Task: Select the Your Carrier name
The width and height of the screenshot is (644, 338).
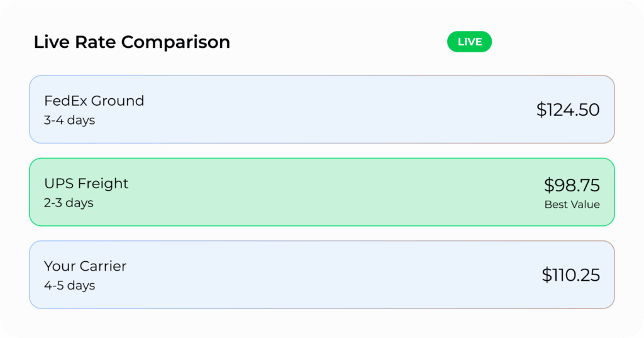Action: [x=85, y=266]
